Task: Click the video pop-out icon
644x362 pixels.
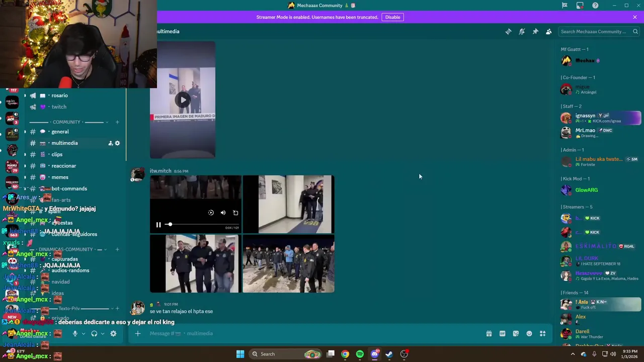Action: tap(235, 213)
